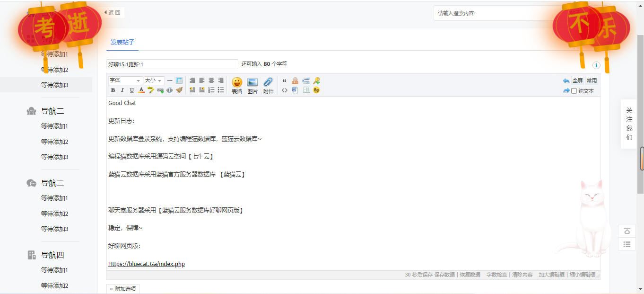This screenshot has height=294, width=644.
Task: Insert an unordered bullet list
Action: 221,90
